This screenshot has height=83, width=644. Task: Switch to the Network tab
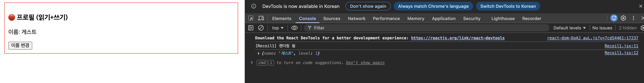click(356, 18)
